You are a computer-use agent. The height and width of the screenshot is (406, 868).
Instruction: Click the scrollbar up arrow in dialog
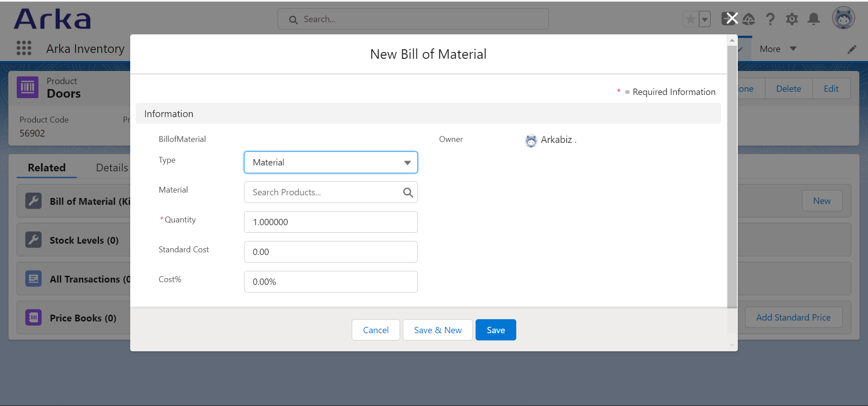click(x=732, y=40)
